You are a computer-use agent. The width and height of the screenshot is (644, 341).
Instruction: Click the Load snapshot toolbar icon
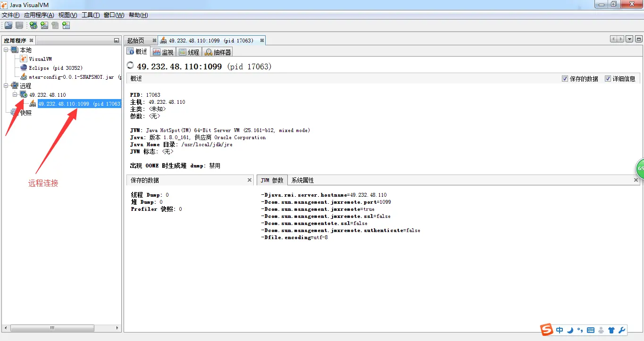[8, 25]
